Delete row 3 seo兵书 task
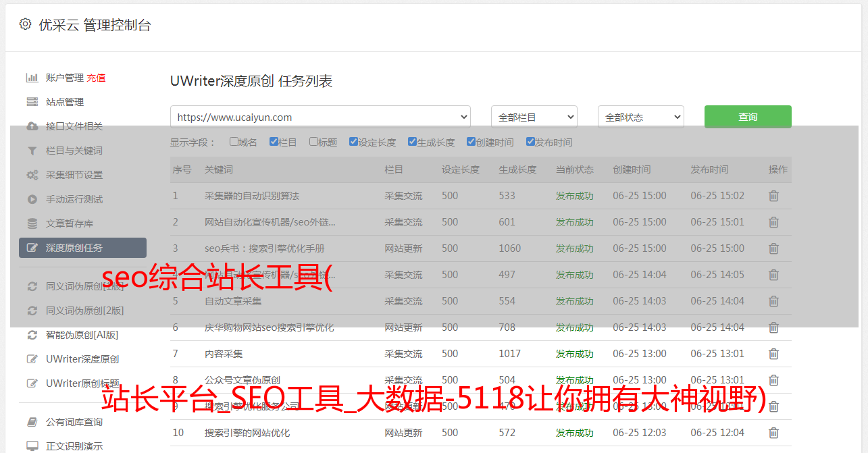The height and width of the screenshot is (453, 868). [774, 248]
